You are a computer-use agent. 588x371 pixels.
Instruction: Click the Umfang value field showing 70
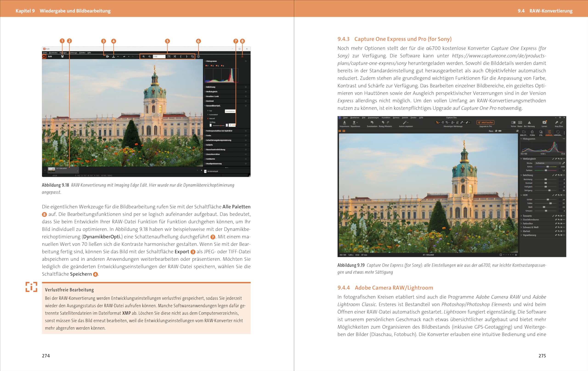coord(232,125)
